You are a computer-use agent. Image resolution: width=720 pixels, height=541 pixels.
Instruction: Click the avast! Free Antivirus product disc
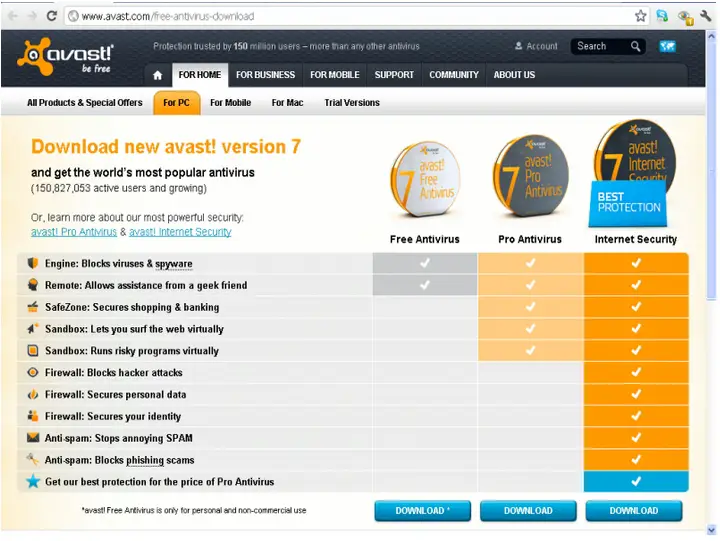click(x=424, y=179)
